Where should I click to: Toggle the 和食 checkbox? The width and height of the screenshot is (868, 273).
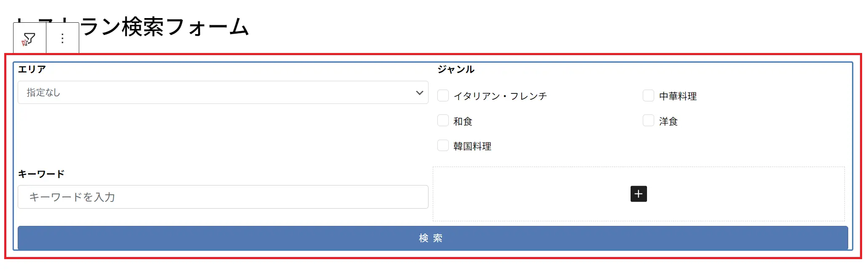click(x=443, y=121)
